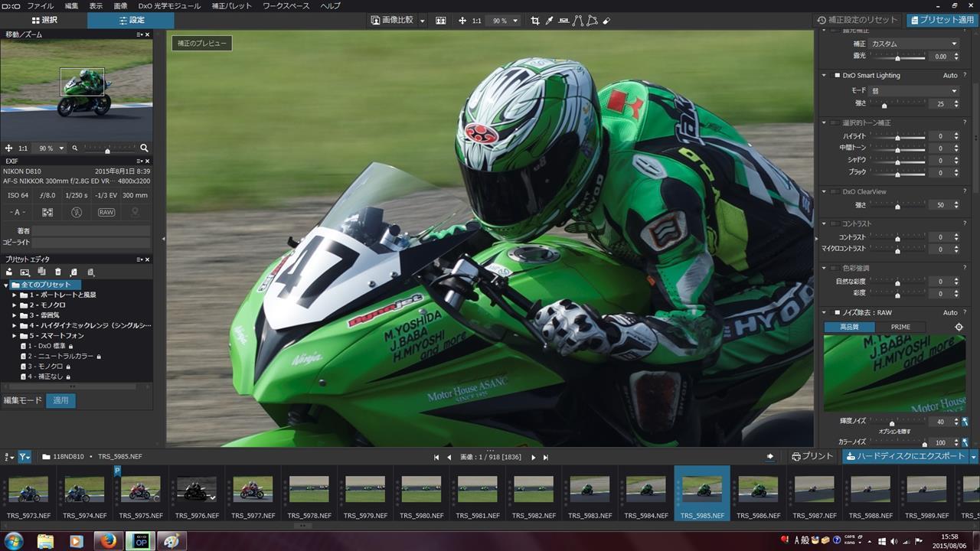Toggle the コントラスト section checkbox
Screen dimensions: 980x551
pyautogui.click(x=836, y=223)
